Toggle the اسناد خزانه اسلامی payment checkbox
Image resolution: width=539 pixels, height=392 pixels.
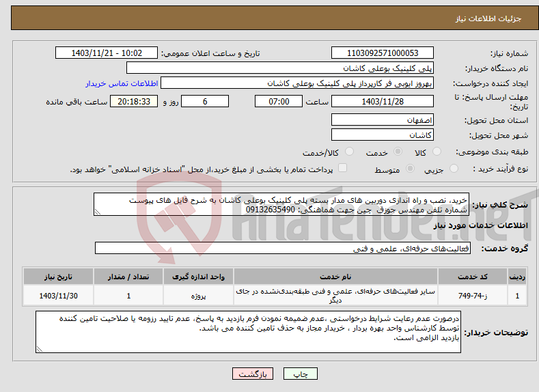point(342,167)
